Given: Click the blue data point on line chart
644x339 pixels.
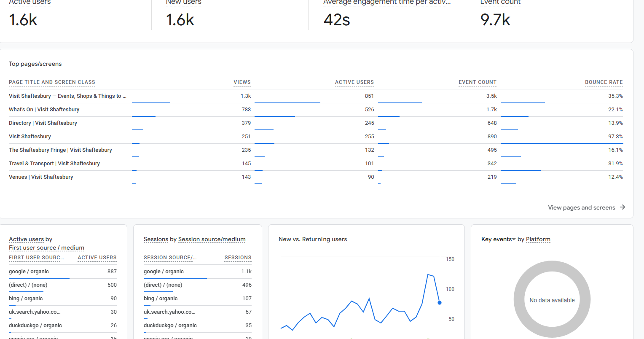Looking at the screenshot, I should [x=440, y=303].
